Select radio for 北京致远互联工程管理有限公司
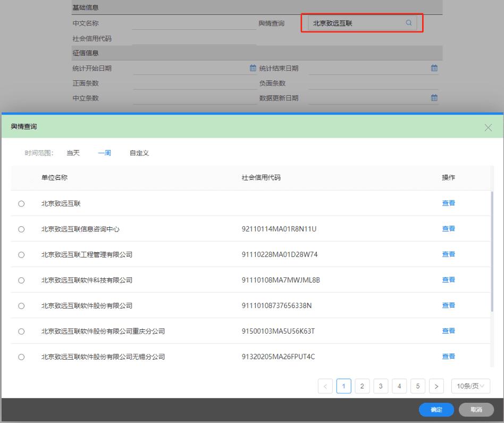Image resolution: width=504 pixels, height=423 pixels. click(21, 255)
